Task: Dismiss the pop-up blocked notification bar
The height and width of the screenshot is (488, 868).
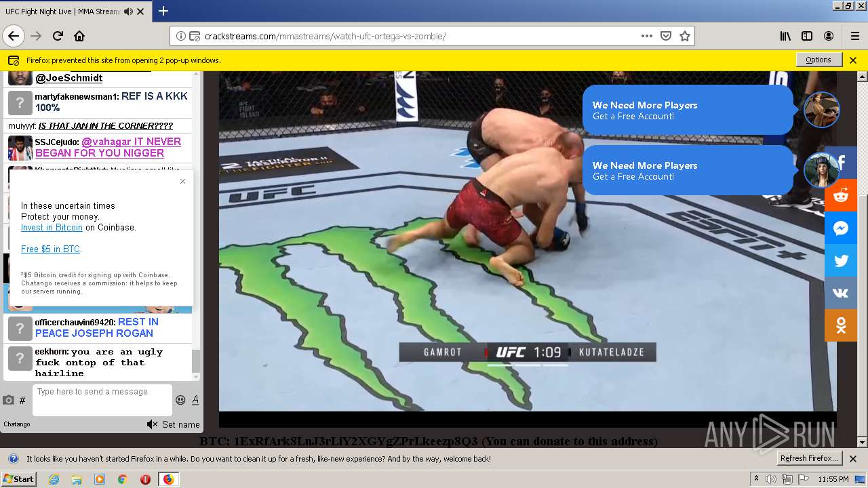Action: pyautogui.click(x=853, y=60)
